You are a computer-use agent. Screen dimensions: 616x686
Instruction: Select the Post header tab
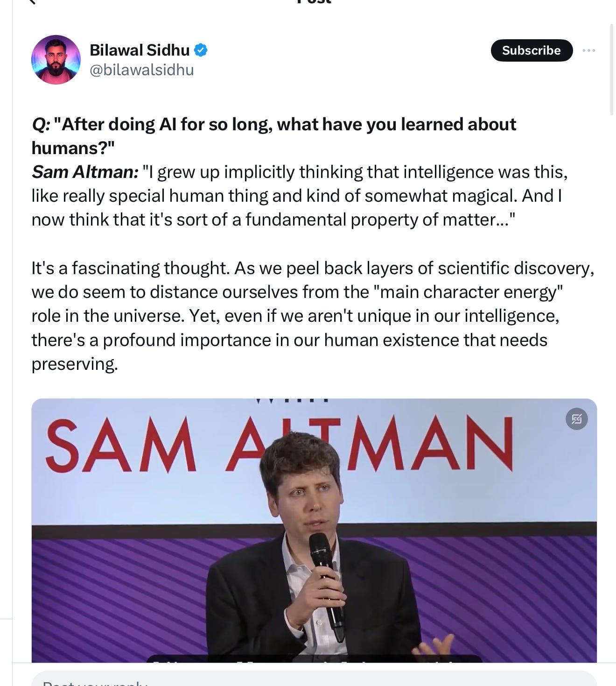[x=313, y=3]
